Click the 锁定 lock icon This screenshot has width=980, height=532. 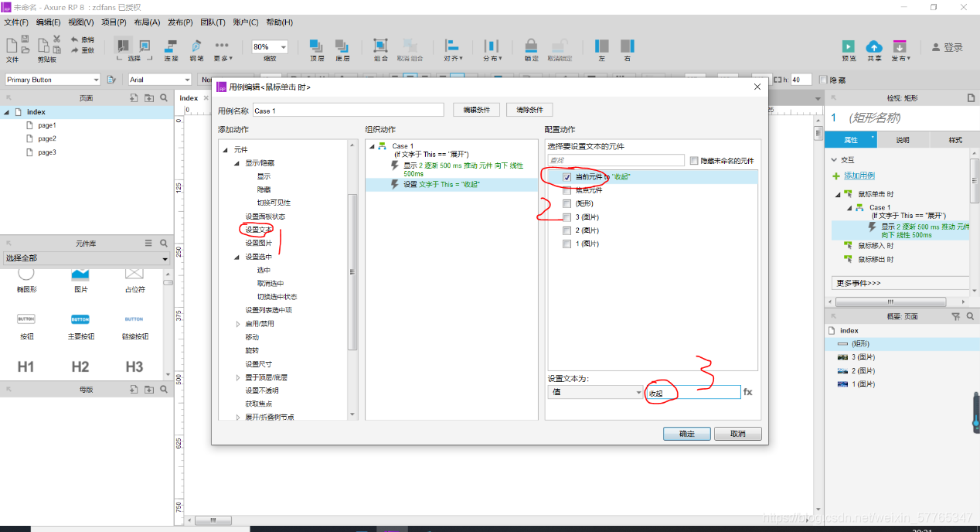tap(531, 46)
